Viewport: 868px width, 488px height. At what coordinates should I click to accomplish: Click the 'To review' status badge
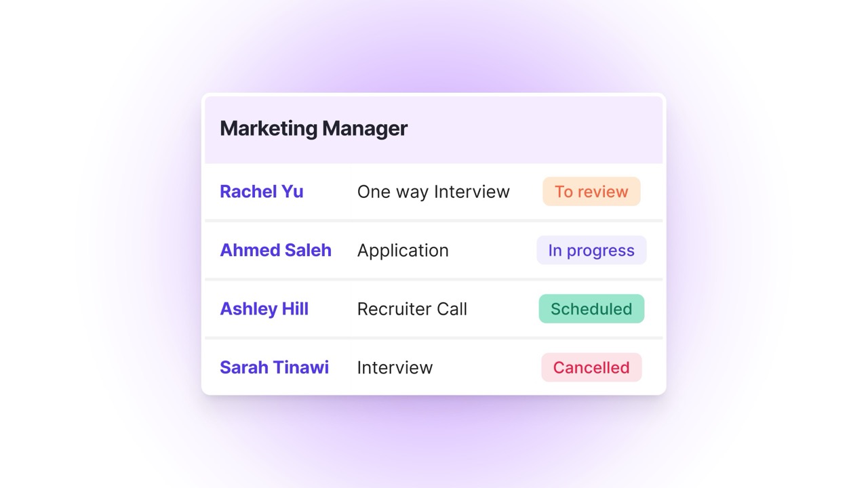[591, 191]
